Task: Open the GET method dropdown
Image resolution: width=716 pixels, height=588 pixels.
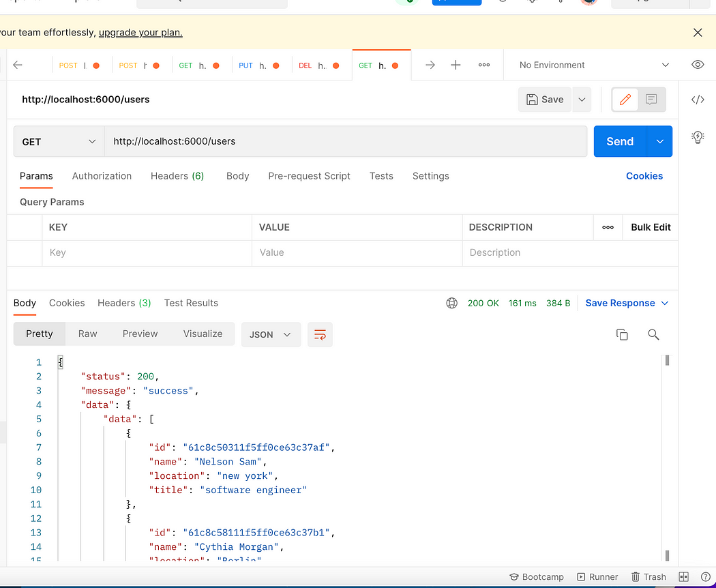Action: [59, 142]
